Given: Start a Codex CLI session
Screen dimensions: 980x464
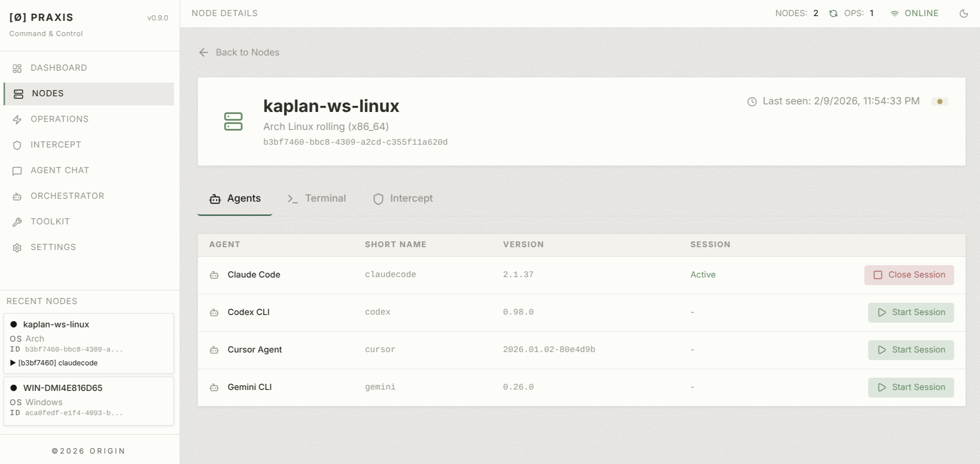Looking at the screenshot, I should point(911,313).
